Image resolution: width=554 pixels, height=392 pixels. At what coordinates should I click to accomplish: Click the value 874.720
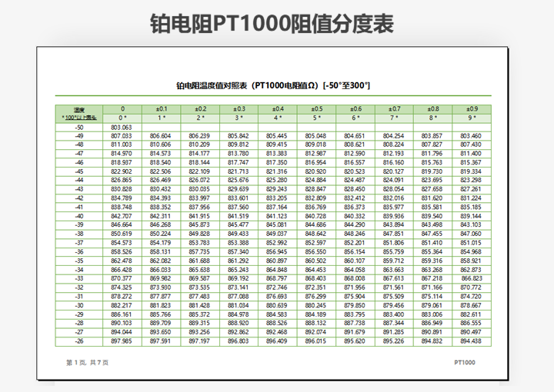pos(471,297)
